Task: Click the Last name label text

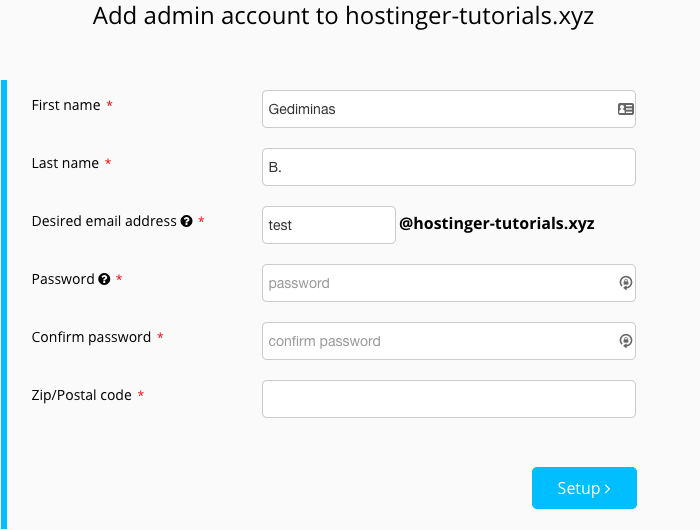Action: [x=65, y=163]
